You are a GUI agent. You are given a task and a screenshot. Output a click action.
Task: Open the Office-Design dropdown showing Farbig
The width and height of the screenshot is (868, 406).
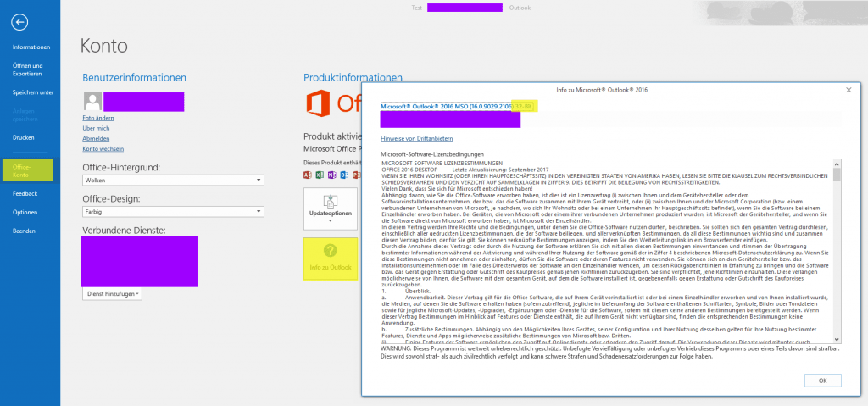173,212
